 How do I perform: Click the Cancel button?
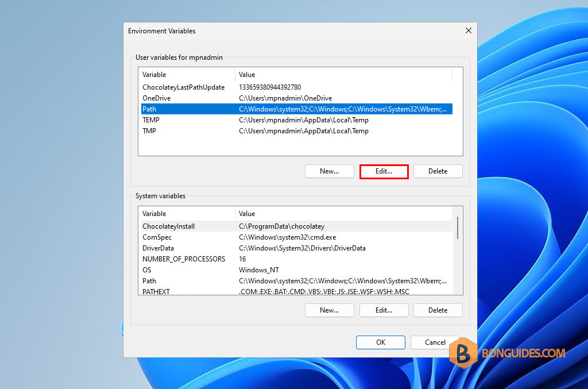pos(435,342)
